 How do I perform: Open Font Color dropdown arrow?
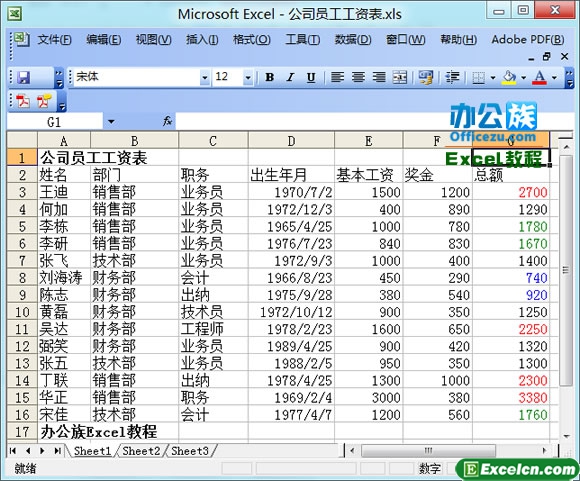tap(554, 78)
